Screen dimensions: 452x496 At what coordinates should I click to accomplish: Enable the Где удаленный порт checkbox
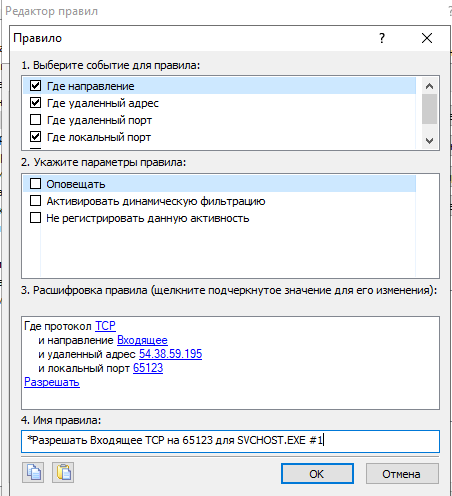point(36,120)
